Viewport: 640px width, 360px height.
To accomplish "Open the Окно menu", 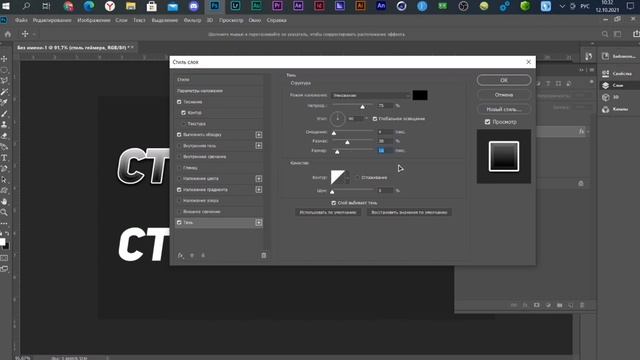I will coord(255,20).
